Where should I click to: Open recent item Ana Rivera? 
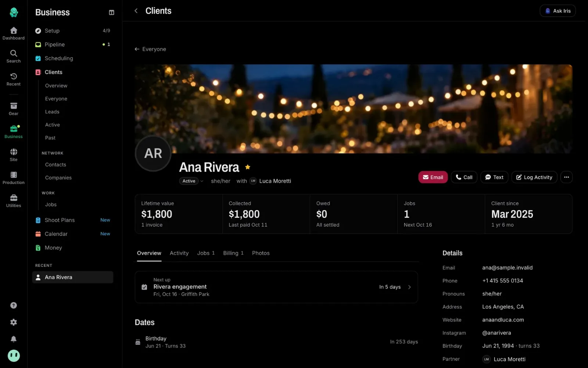tap(73, 277)
